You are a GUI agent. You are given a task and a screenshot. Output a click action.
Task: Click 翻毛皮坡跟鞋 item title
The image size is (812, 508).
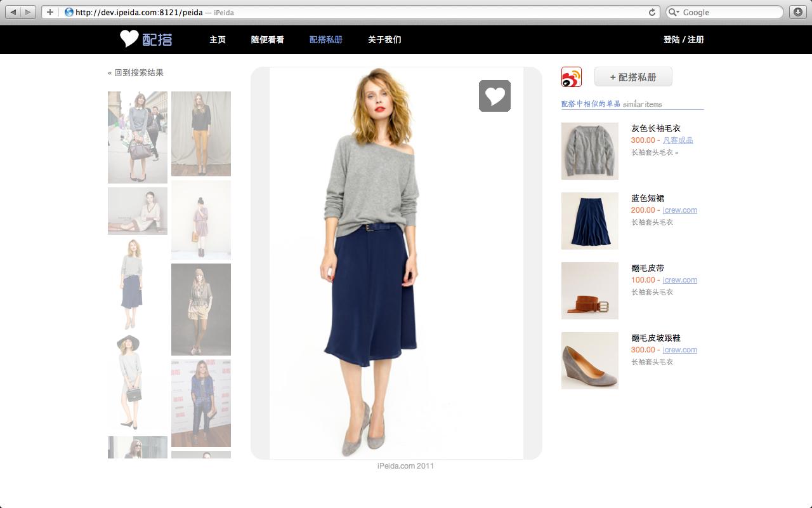[656, 338]
